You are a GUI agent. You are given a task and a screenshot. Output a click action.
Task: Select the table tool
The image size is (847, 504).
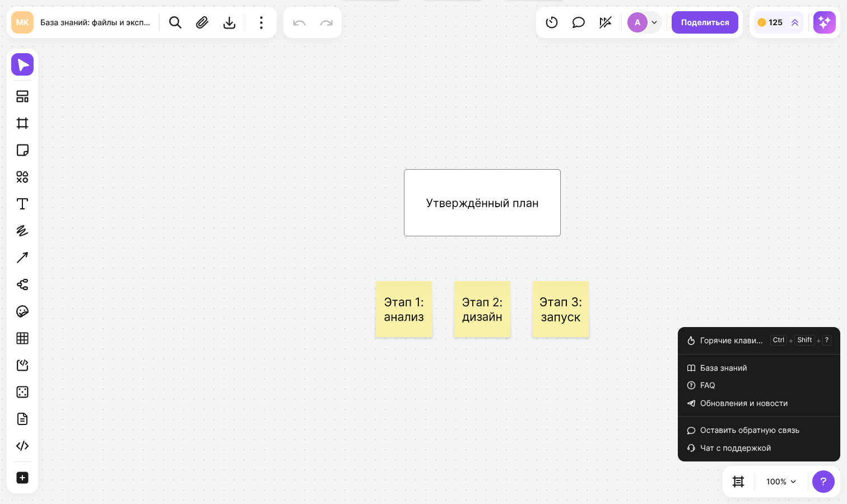[x=22, y=338]
